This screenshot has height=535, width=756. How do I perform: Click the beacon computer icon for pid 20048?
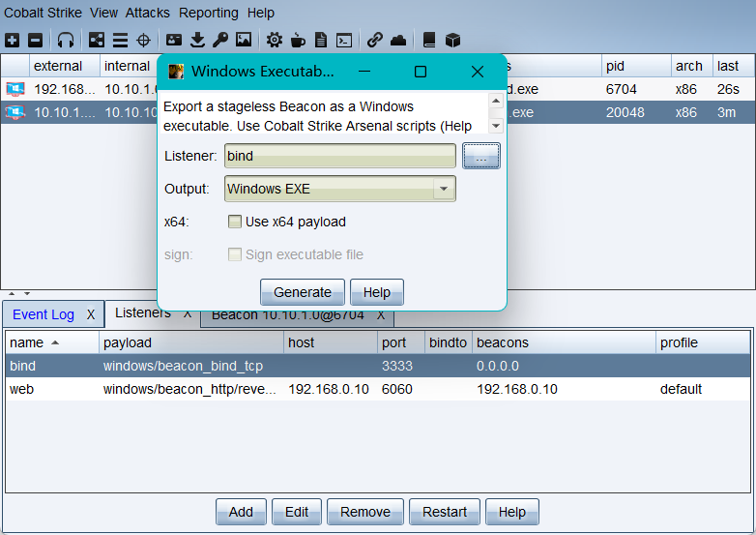click(x=15, y=112)
